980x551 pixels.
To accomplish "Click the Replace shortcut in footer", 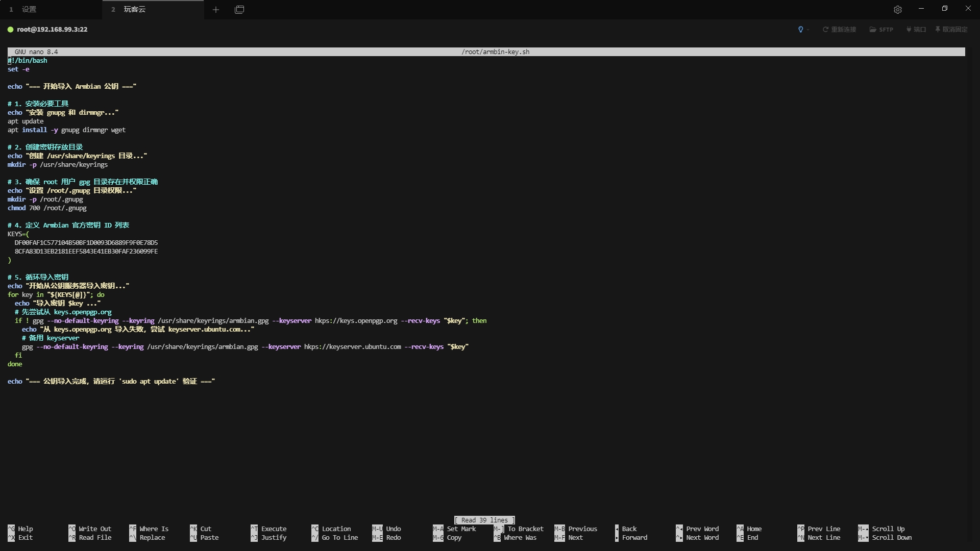I will [x=147, y=538].
